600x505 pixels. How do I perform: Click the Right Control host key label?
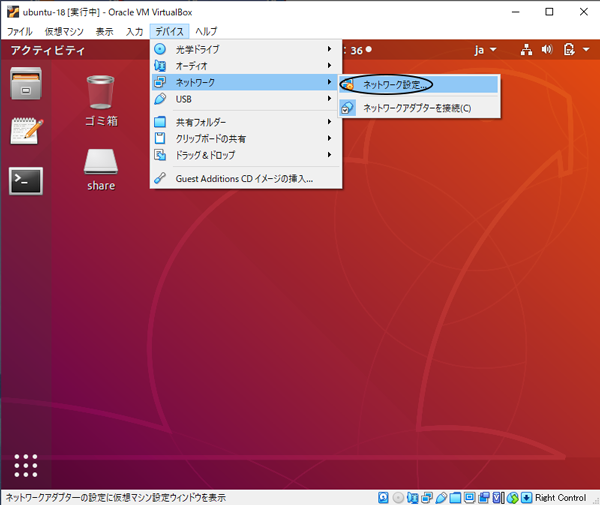click(x=560, y=497)
